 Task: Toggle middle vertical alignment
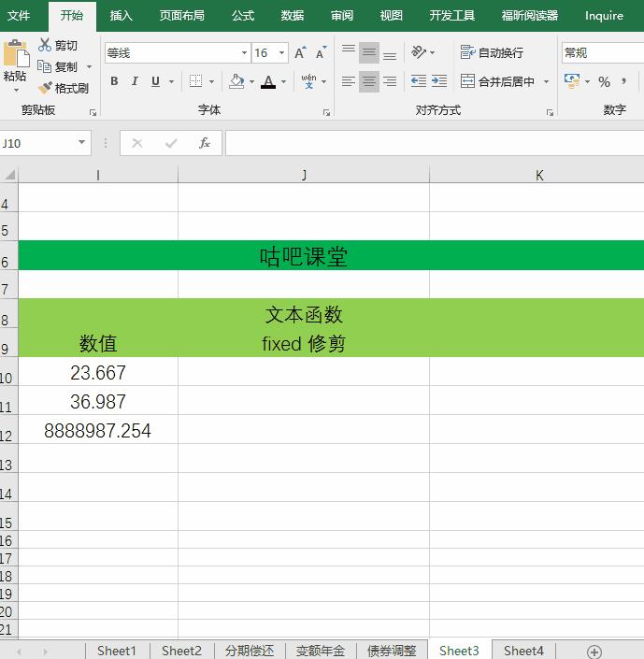click(x=369, y=52)
